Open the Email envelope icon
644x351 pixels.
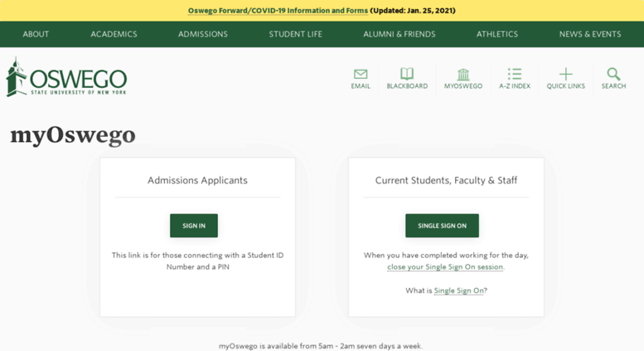pyautogui.click(x=361, y=74)
